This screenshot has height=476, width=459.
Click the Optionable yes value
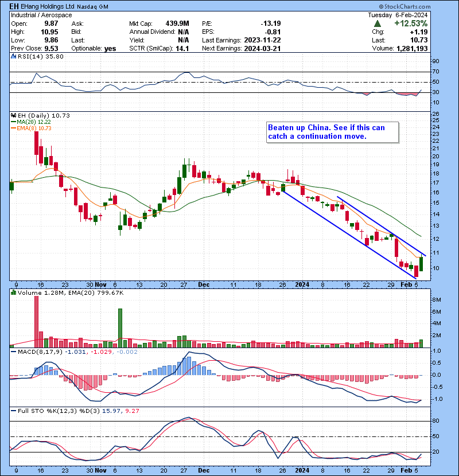(x=110, y=49)
